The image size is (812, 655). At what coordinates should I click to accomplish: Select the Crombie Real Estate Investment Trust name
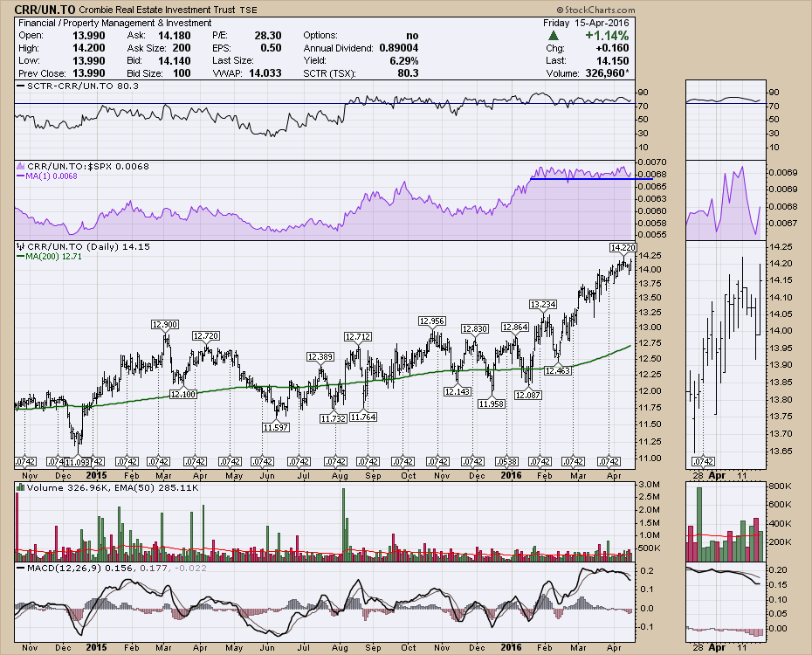[x=157, y=10]
